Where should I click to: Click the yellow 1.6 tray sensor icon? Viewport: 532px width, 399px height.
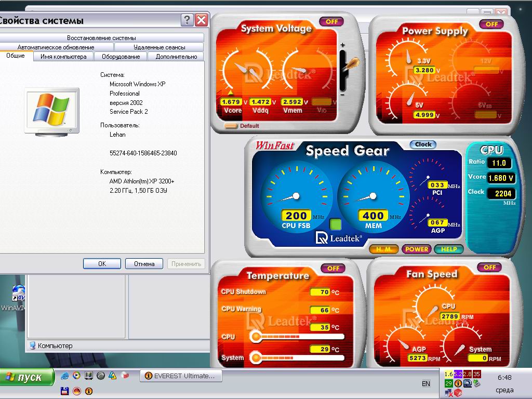(448, 374)
